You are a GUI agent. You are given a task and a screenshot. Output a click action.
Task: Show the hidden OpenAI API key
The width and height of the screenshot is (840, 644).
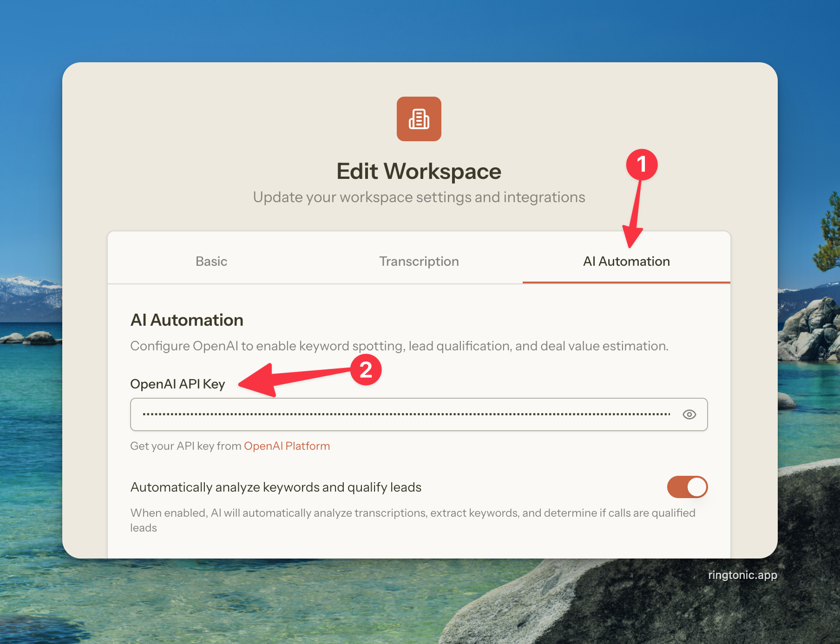689,414
